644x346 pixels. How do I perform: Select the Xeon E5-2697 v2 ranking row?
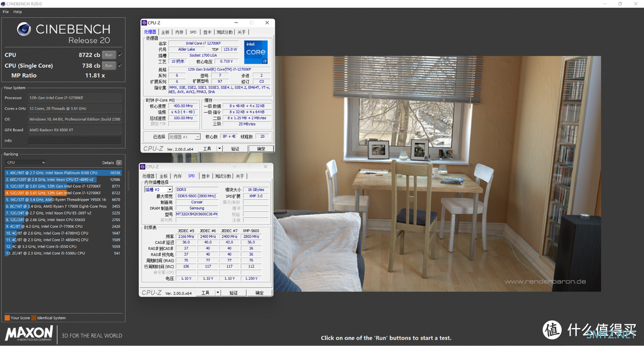tap(63, 213)
